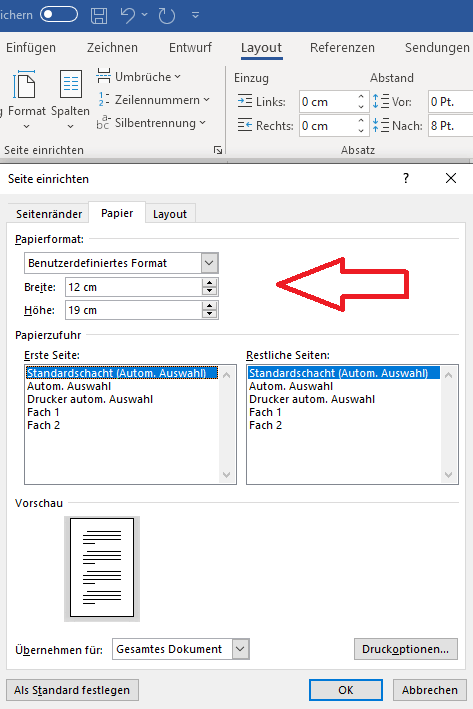473x709 pixels.
Task: Close the Seite einrichten dialog
Action: tap(451, 178)
